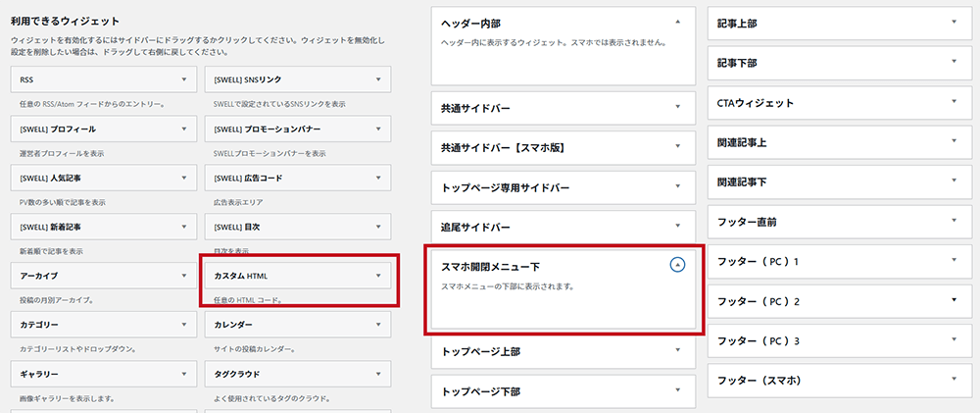
Task: Click the フッター直前 area heading
Action: point(747,222)
